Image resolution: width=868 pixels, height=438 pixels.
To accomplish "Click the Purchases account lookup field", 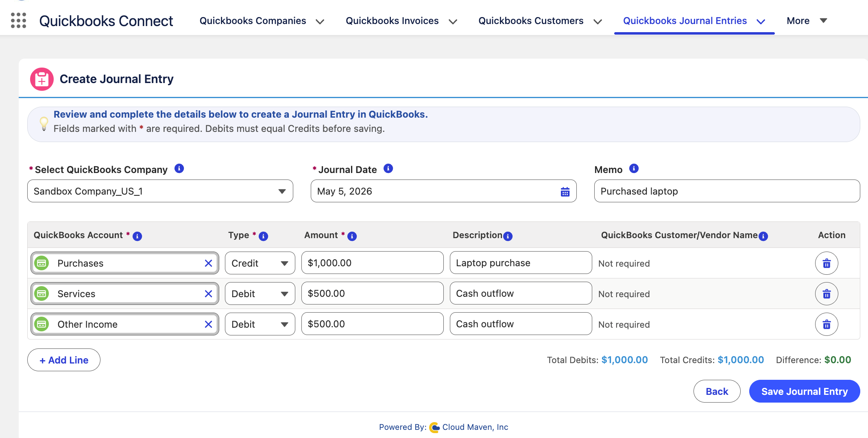I will pyautogui.click(x=125, y=263).
